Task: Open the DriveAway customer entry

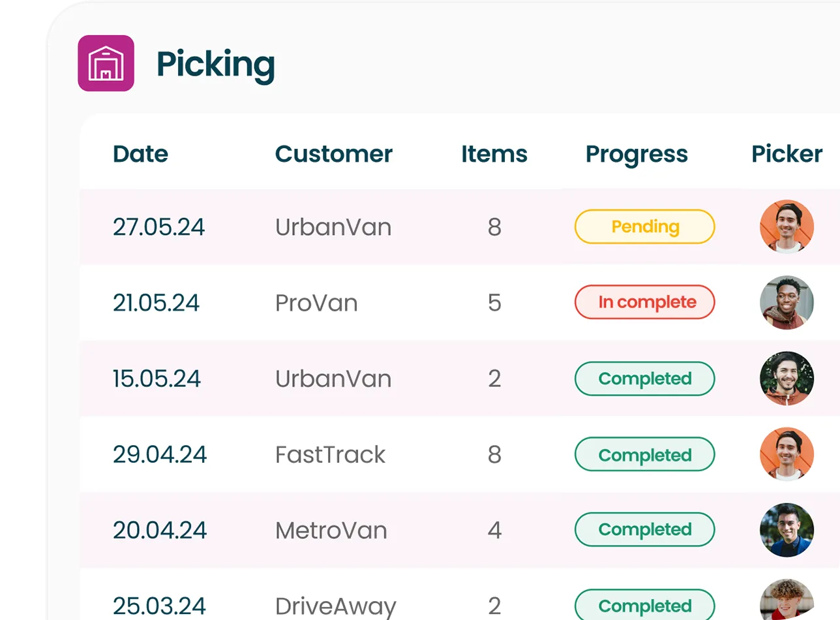Action: click(x=336, y=606)
